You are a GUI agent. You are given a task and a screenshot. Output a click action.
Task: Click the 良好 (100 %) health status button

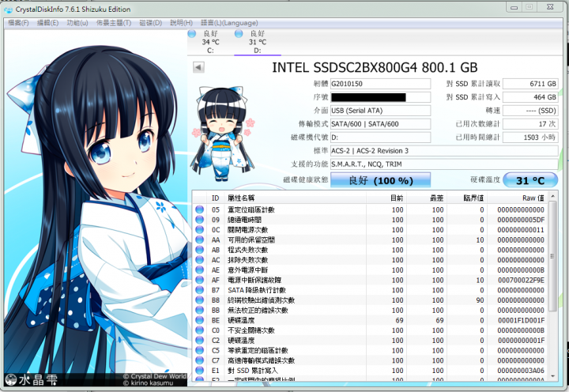pyautogui.click(x=380, y=180)
